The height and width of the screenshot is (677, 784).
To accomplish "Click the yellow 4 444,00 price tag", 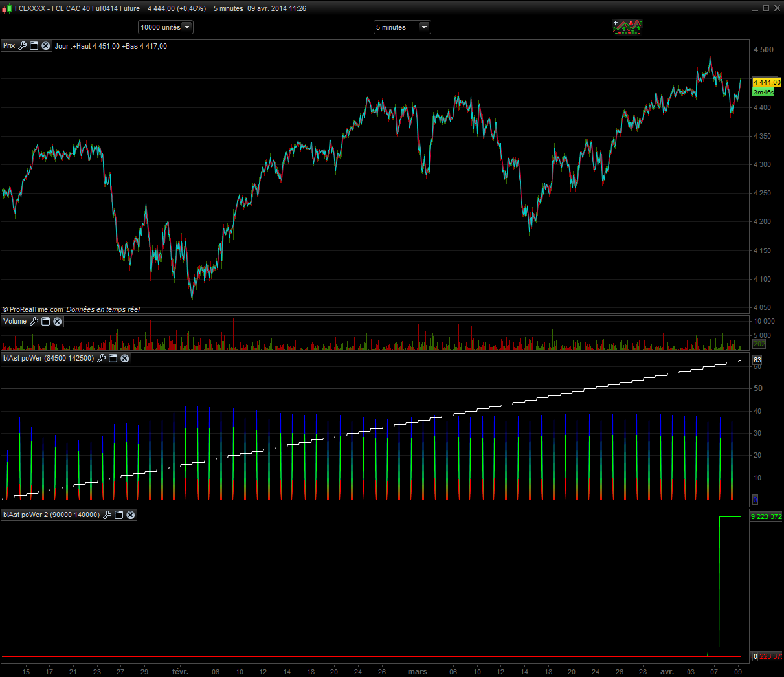I will 767,82.
